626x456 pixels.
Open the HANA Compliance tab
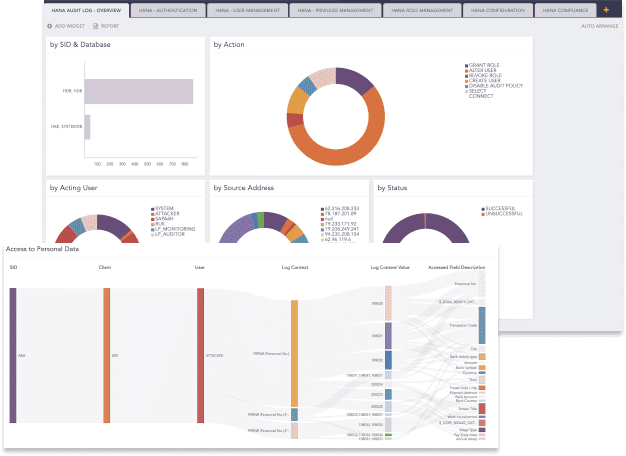pyautogui.click(x=565, y=10)
